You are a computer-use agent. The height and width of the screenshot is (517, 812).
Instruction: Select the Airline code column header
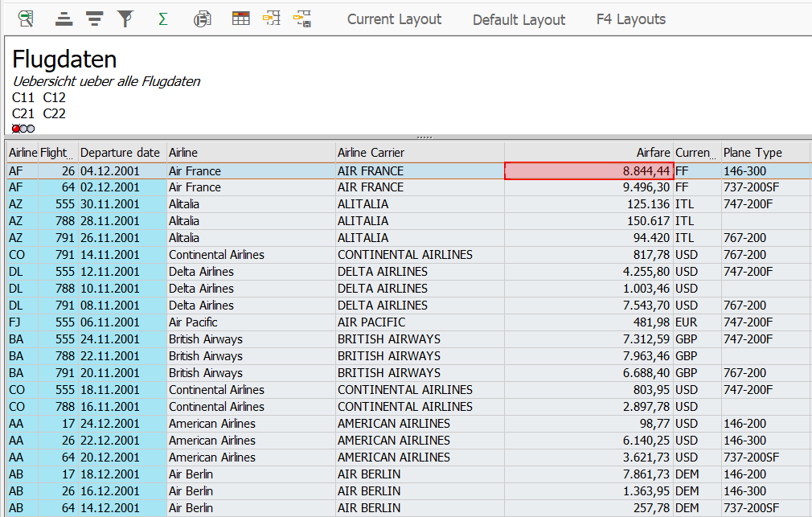[23, 152]
